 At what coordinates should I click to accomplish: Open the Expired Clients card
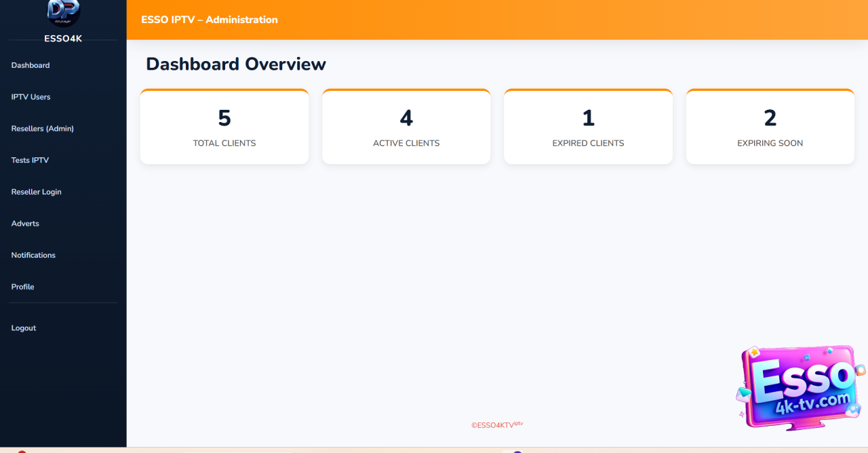pyautogui.click(x=588, y=127)
